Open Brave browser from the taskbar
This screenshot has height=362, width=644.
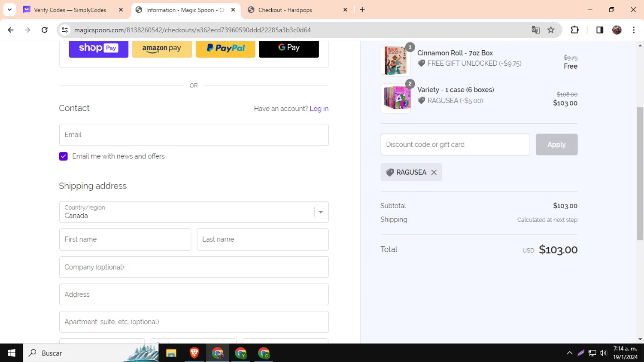pyautogui.click(x=194, y=353)
